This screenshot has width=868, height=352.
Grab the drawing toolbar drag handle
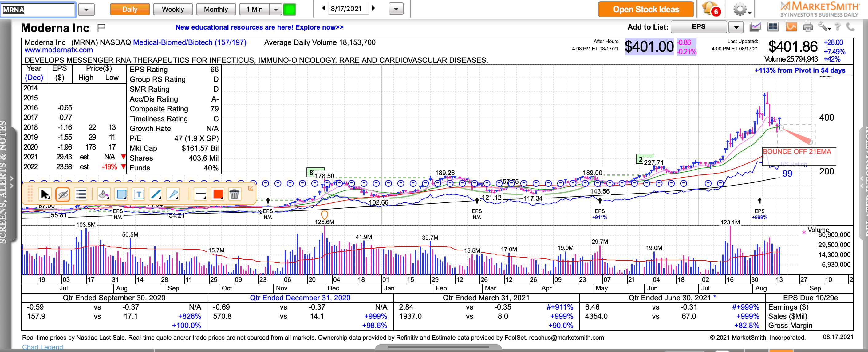[x=30, y=194]
